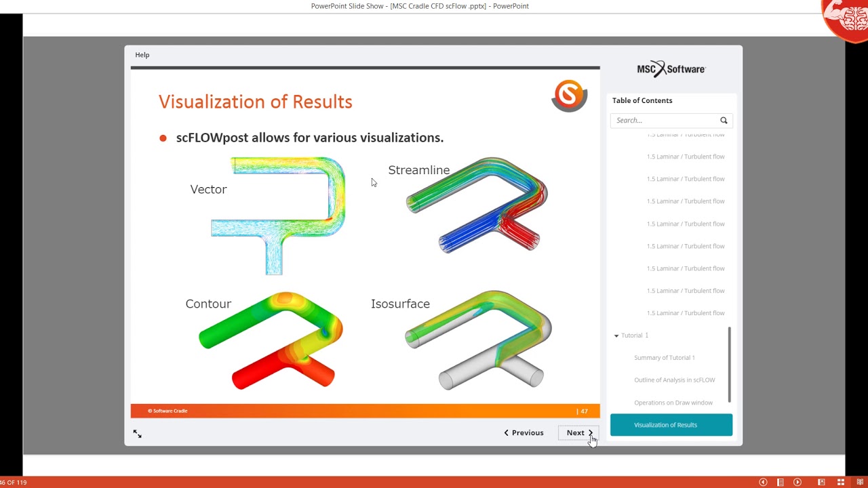Image resolution: width=868 pixels, height=488 pixels.
Task: Click the 'Isosurface' label
Action: [x=400, y=304]
